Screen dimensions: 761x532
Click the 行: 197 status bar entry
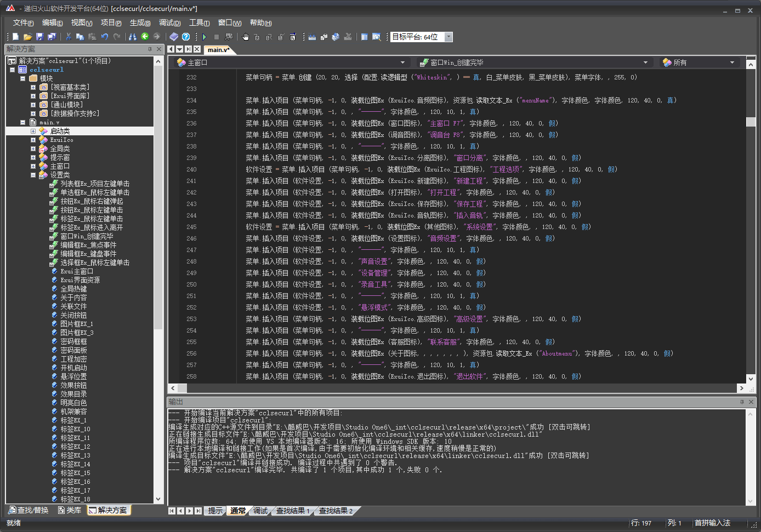pyautogui.click(x=641, y=523)
